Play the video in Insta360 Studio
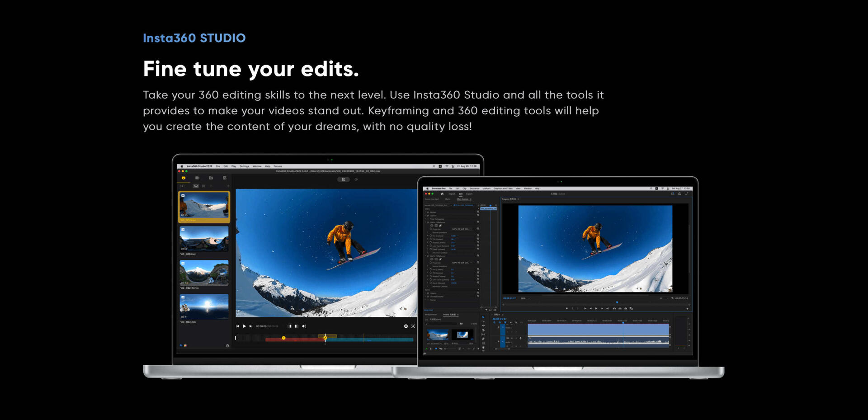The width and height of the screenshot is (868, 420). click(x=244, y=326)
